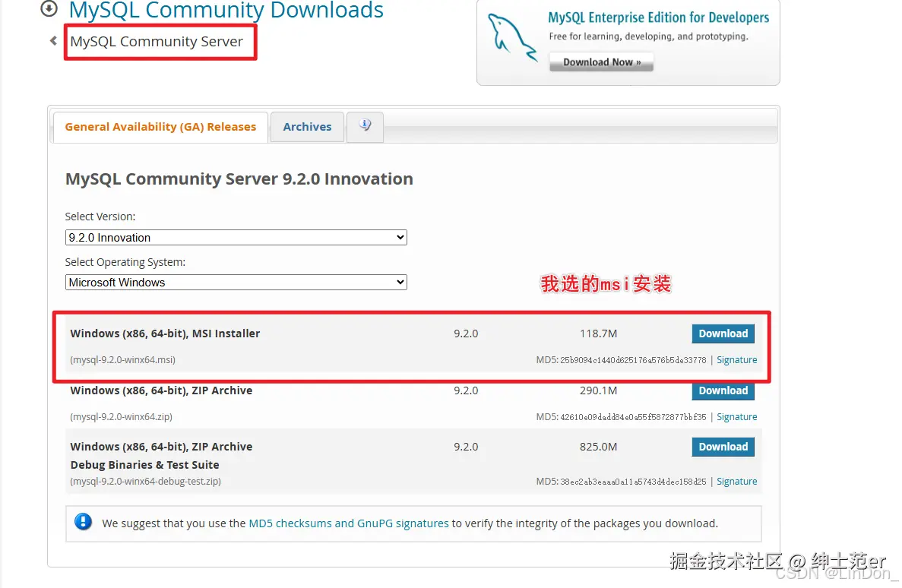Open the Select Version dropdown
Screen dimensions: 902x588
pyautogui.click(x=236, y=238)
